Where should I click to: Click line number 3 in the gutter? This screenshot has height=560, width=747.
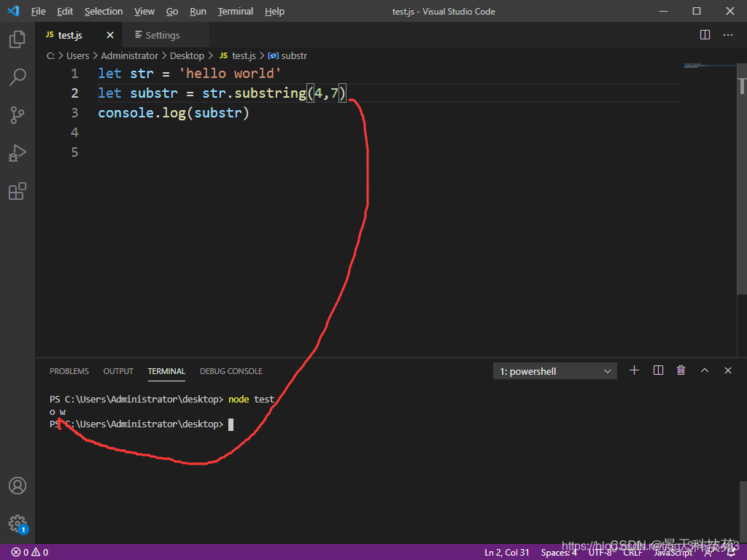tap(75, 113)
